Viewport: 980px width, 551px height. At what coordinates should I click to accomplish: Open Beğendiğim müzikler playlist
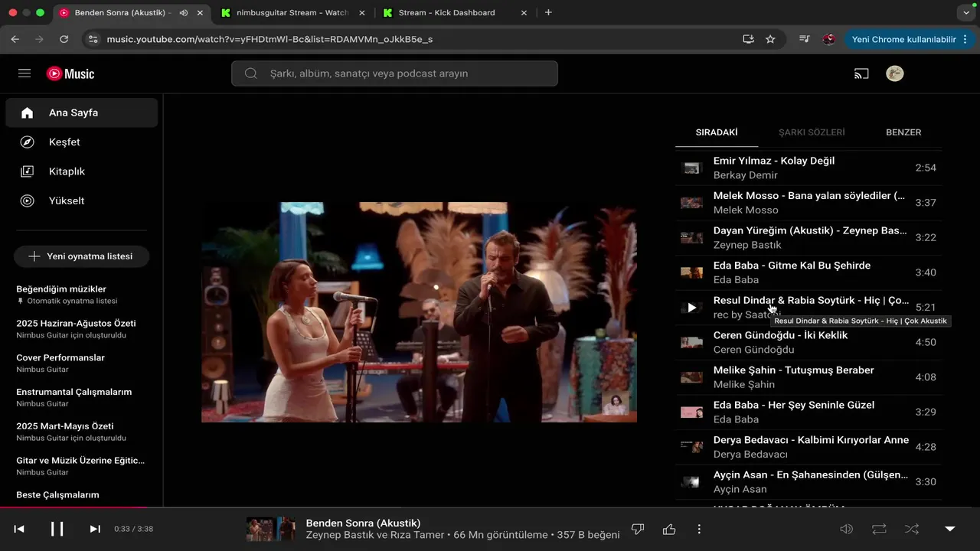tap(81, 295)
